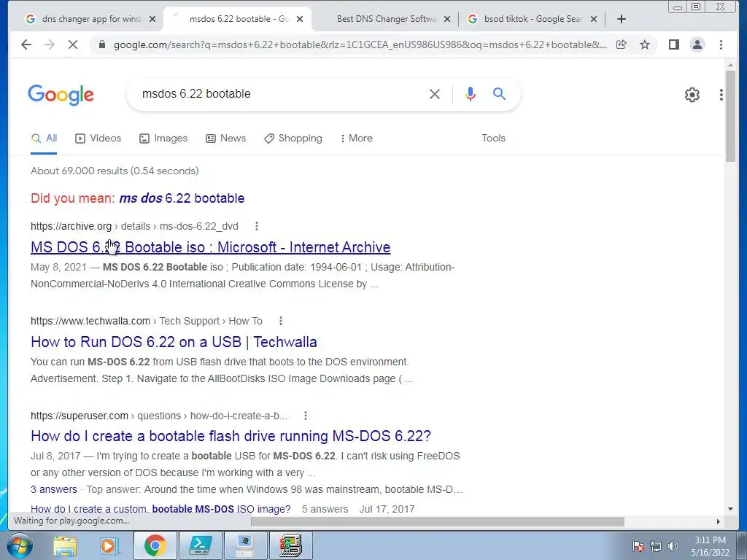
Task: Open Google quick settings gear
Action: [692, 95]
